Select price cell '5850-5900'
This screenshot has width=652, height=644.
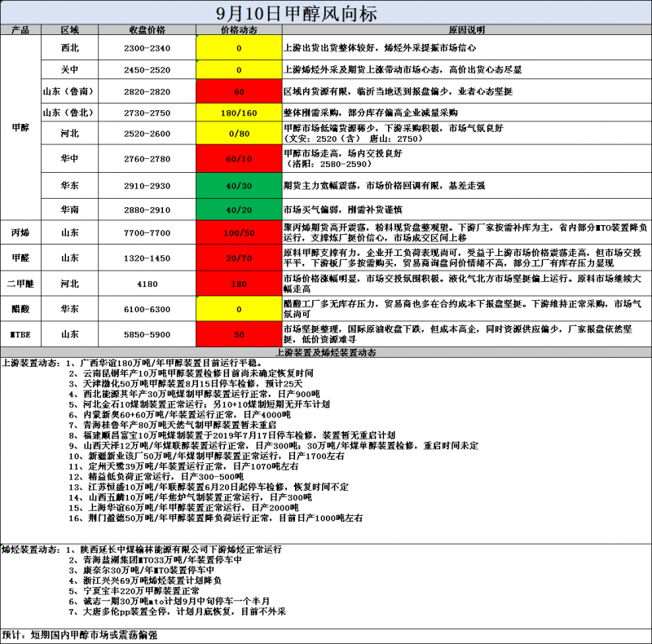click(x=148, y=334)
